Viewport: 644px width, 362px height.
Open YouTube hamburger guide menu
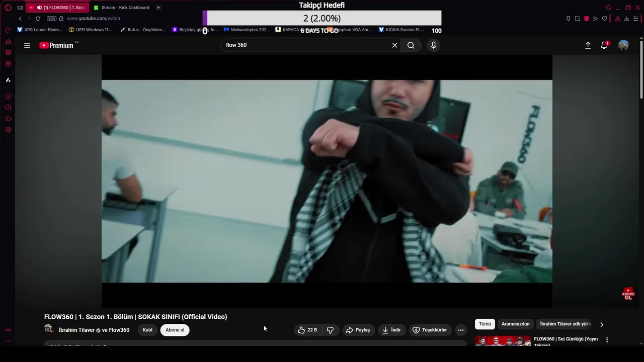(x=27, y=45)
